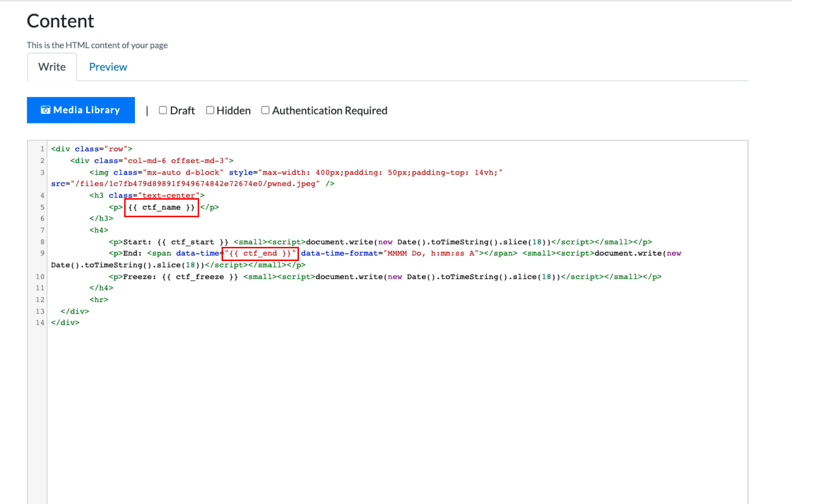This screenshot has width=837, height=504.
Task: Click the camera icon in Media Library button
Action: click(45, 110)
